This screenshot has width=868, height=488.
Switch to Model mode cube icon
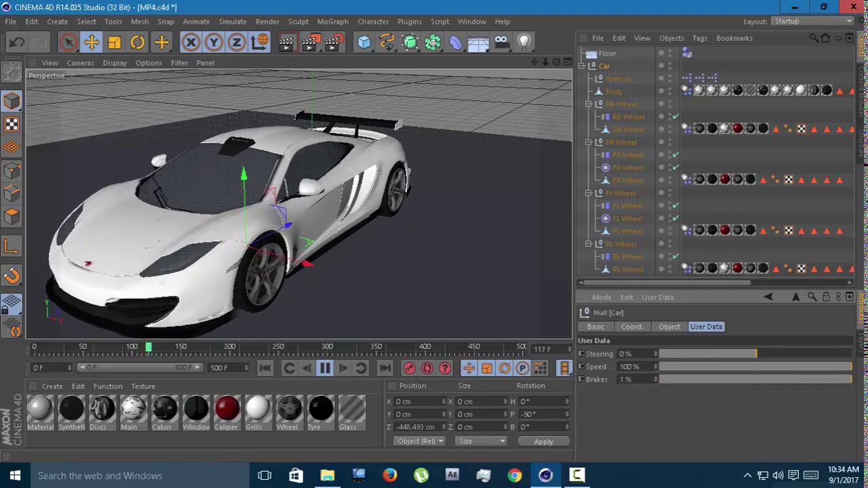tap(12, 101)
